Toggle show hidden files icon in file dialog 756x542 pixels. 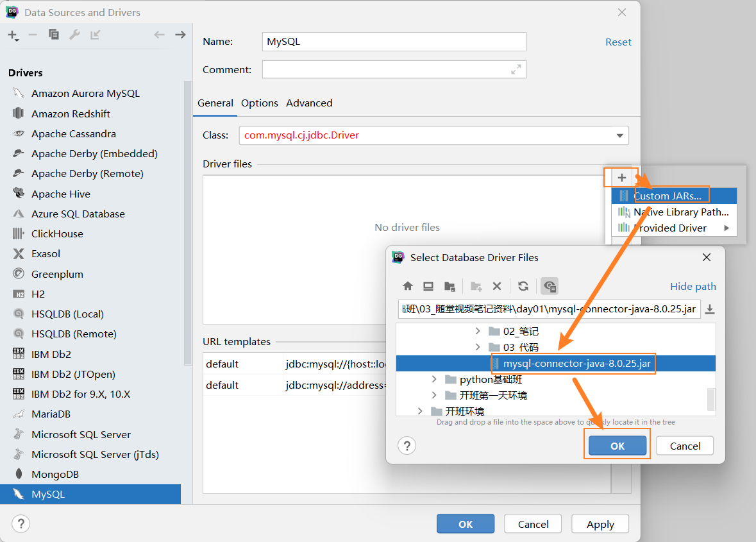[x=550, y=286]
